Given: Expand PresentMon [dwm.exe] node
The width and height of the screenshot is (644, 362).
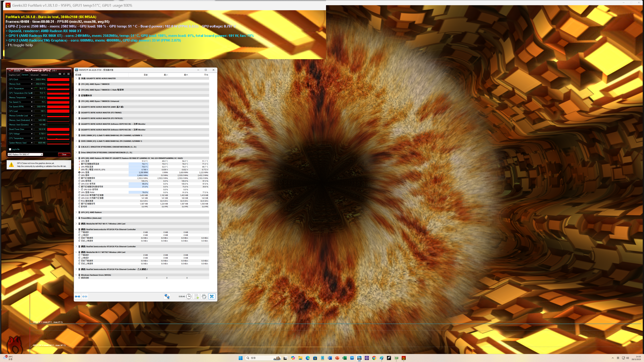Looking at the screenshot, I should point(76,218).
